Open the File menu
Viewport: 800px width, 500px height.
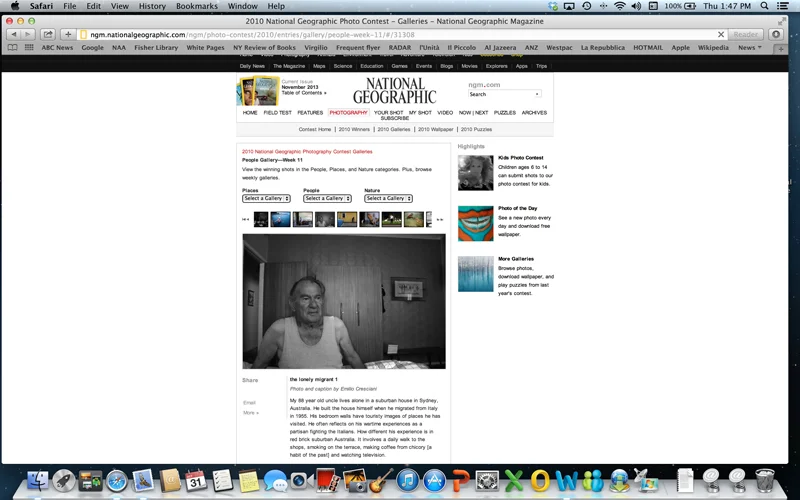pos(70,6)
